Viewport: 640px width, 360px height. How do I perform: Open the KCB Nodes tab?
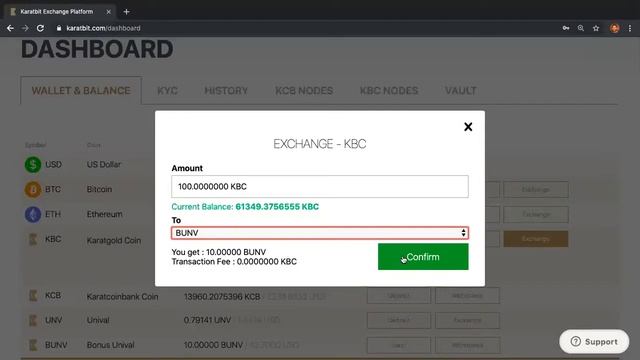pyautogui.click(x=304, y=91)
